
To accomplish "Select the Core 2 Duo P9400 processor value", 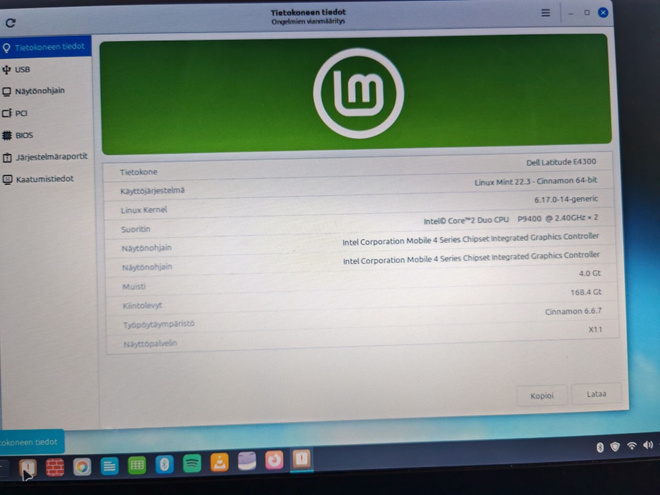I will point(511,219).
